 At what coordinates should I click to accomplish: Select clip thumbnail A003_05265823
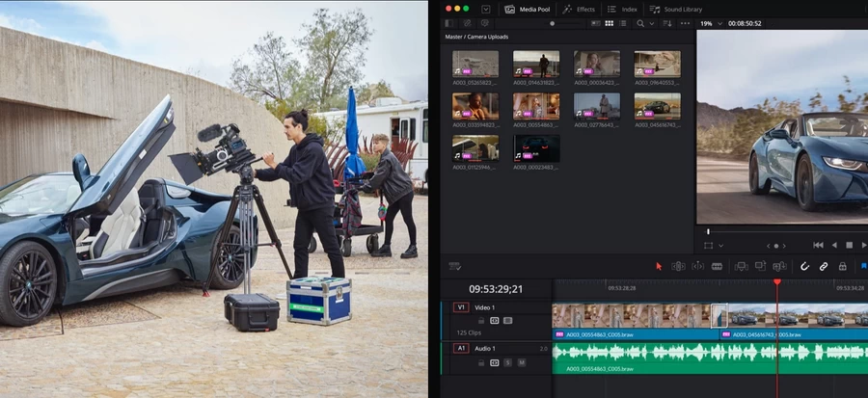pyautogui.click(x=475, y=65)
